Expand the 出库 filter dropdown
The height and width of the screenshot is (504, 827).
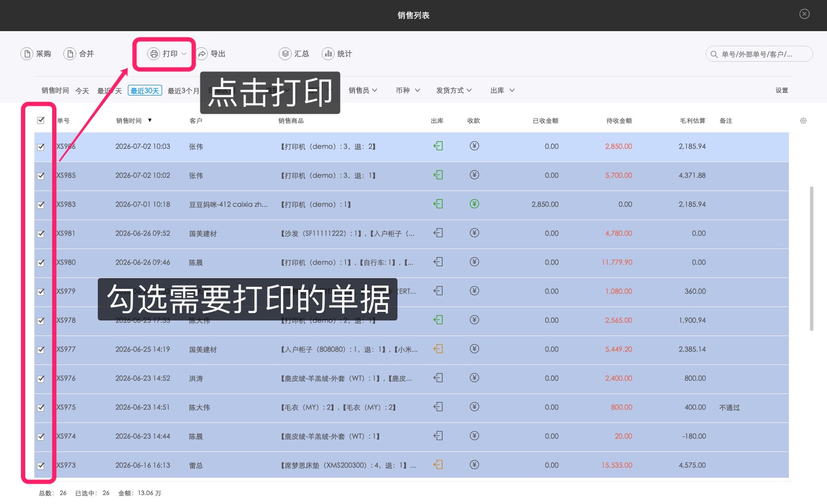point(503,90)
